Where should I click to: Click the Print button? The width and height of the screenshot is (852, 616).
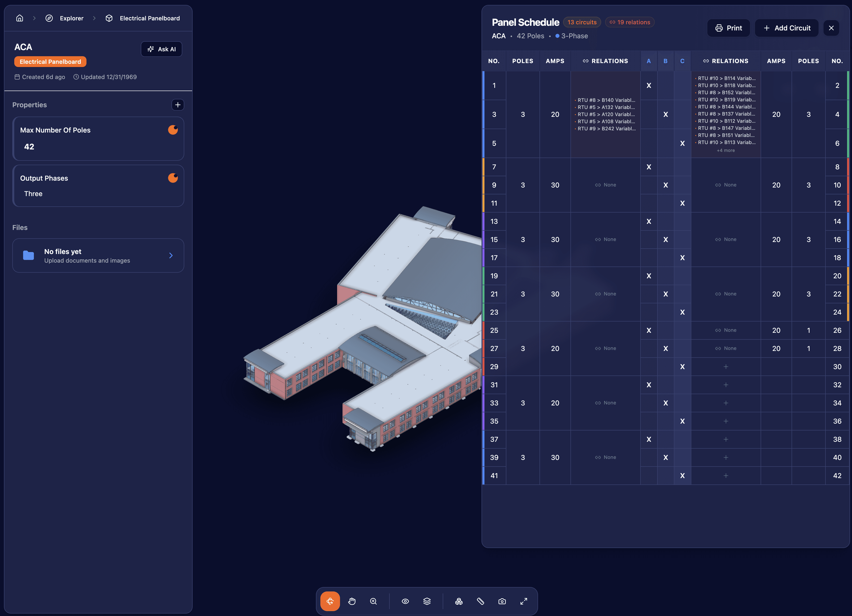[x=728, y=28]
